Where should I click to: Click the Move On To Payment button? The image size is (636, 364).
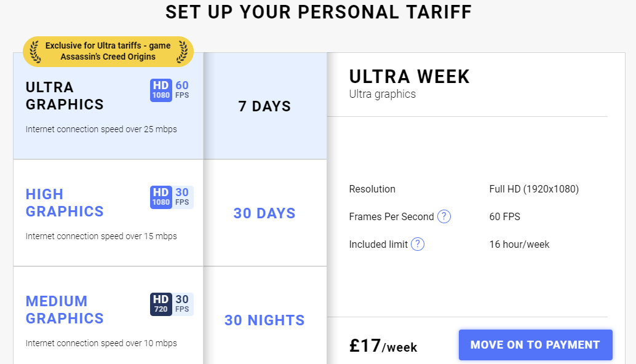coord(535,344)
